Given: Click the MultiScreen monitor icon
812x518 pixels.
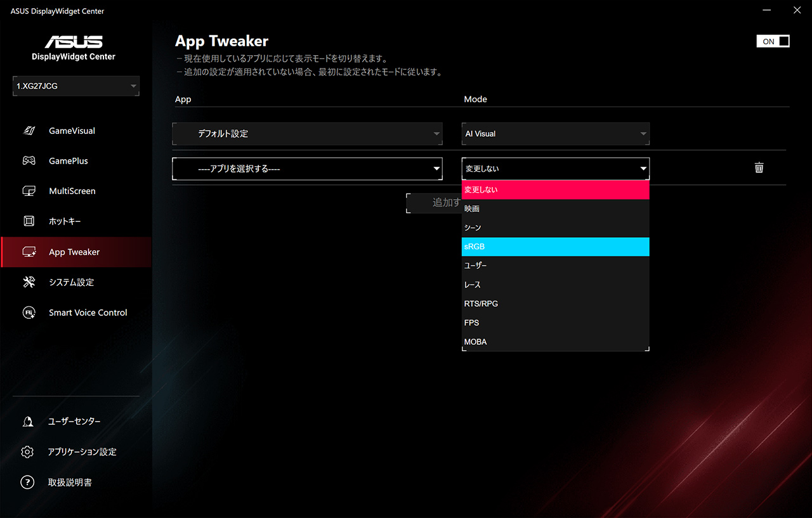Looking at the screenshot, I should [x=29, y=191].
